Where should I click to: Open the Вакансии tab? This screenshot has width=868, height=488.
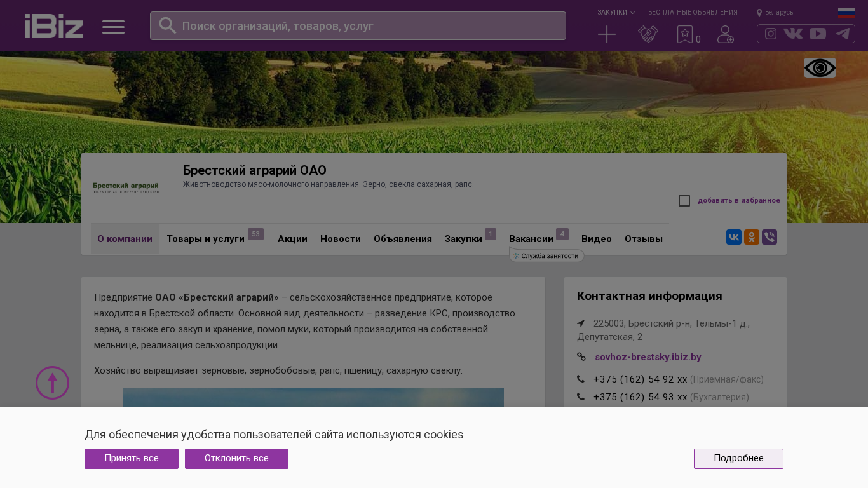coord(531,239)
